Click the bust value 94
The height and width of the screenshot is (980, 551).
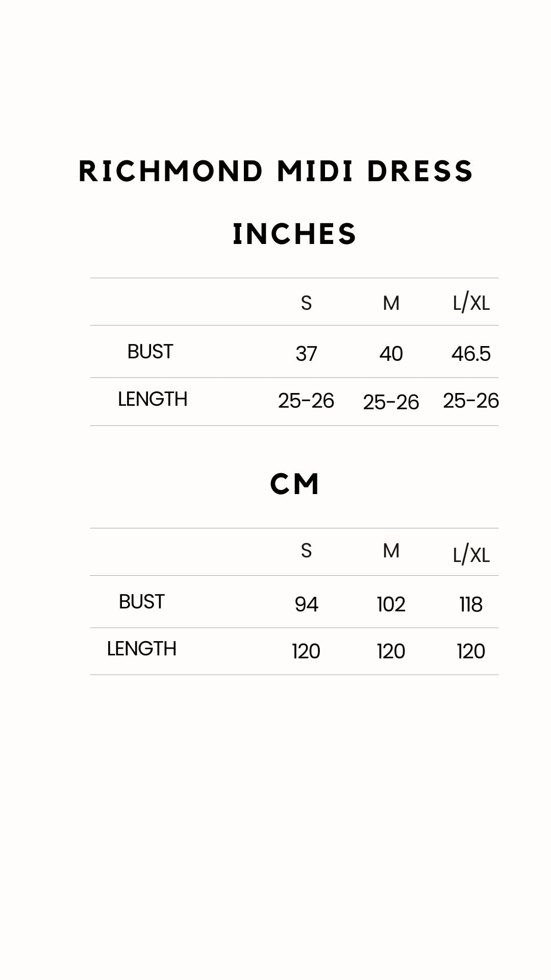[x=306, y=604]
